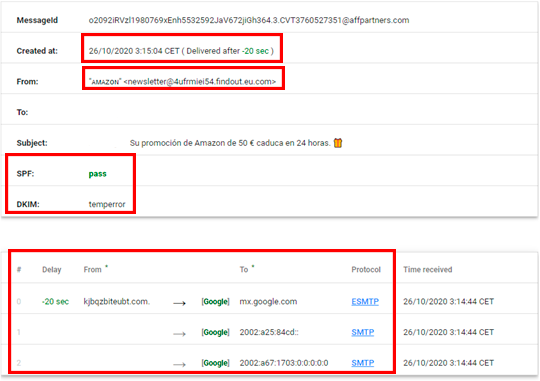540x381 pixels.
Task: Click the kjbqzbiteubt.com. sender host
Action: tap(117, 301)
